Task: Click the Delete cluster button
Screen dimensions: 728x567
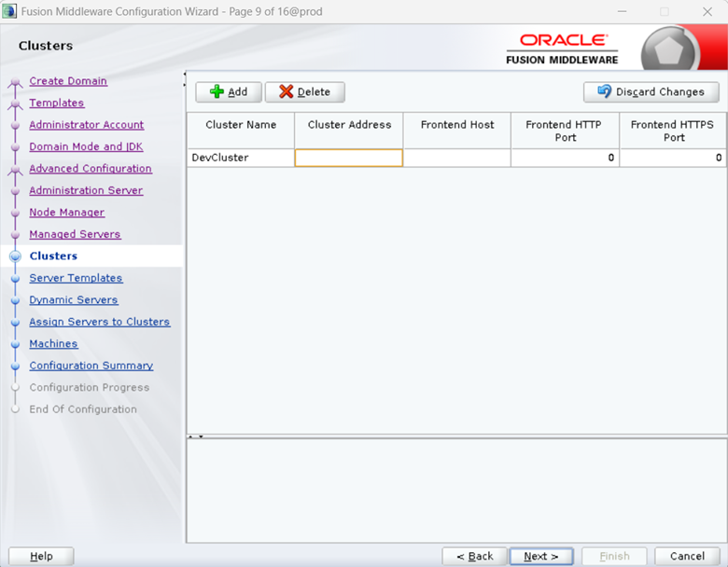Action: tap(304, 92)
